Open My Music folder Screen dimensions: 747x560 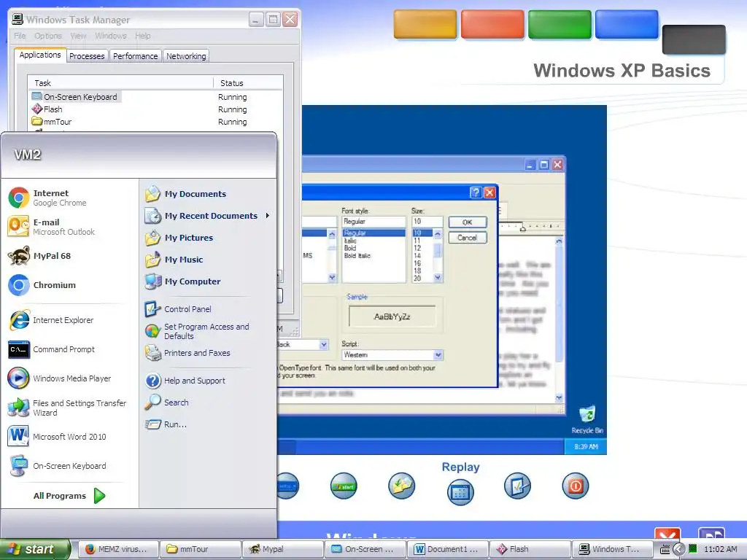coord(174,260)
